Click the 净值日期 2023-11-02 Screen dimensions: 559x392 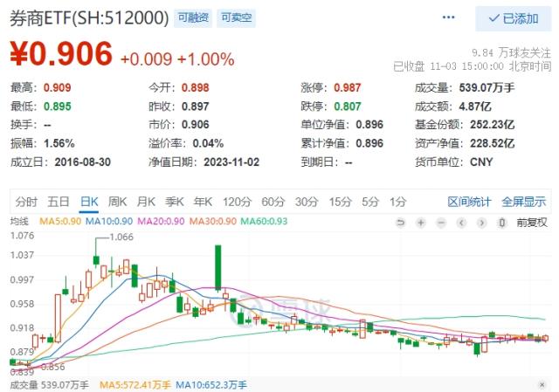pyautogui.click(x=231, y=162)
